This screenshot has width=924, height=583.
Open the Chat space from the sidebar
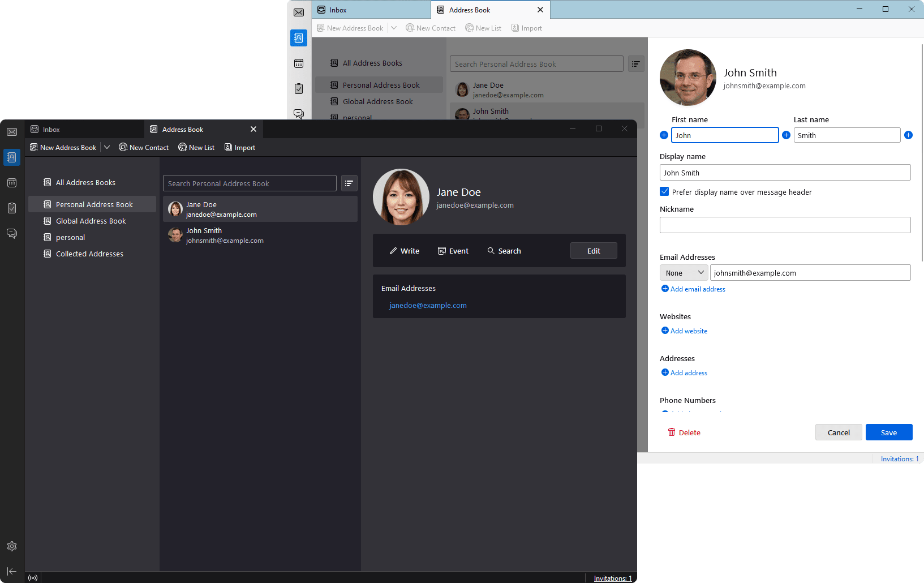click(12, 233)
